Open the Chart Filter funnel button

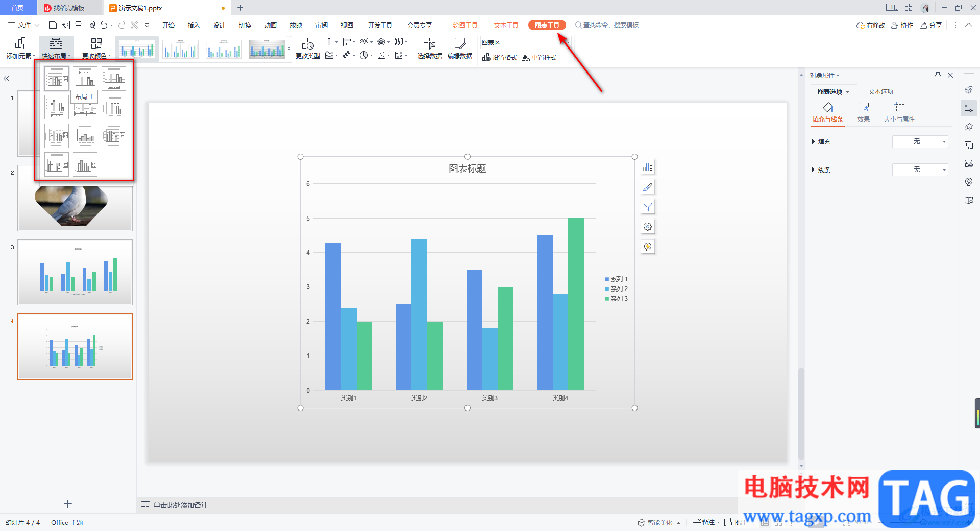coord(648,207)
